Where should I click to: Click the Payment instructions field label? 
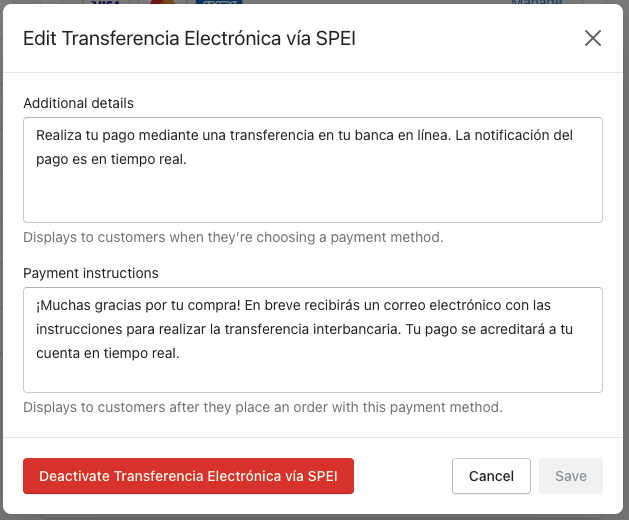tap(91, 273)
